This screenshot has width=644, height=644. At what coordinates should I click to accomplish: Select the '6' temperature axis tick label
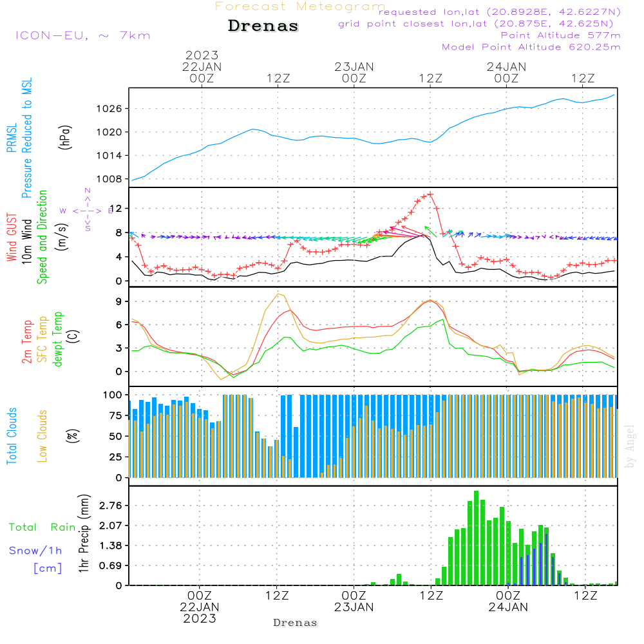click(118, 325)
